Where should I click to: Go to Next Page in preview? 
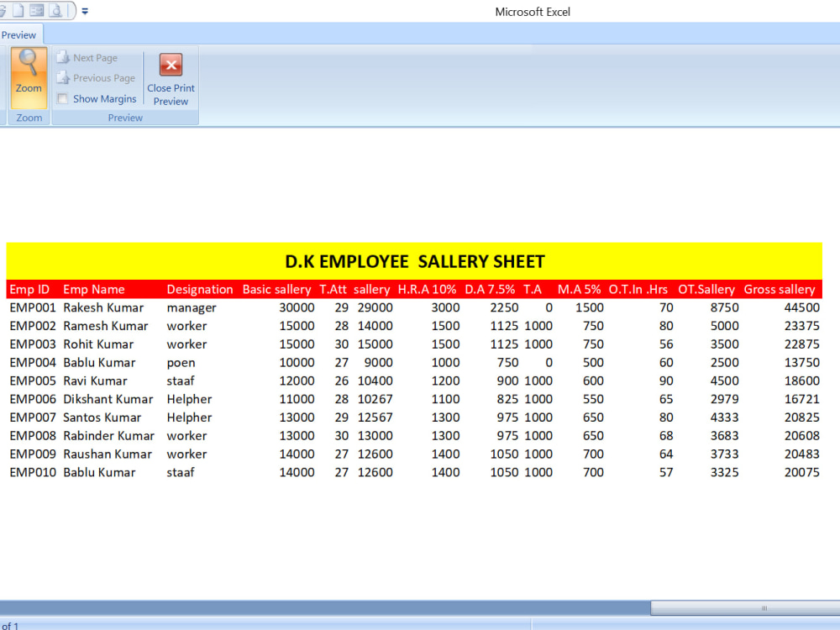(x=87, y=58)
